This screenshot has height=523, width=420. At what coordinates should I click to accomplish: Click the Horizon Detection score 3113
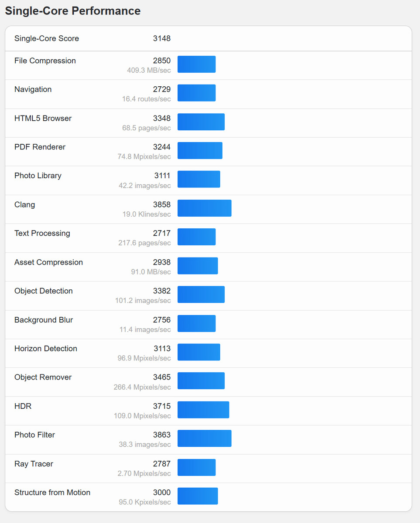pos(162,349)
